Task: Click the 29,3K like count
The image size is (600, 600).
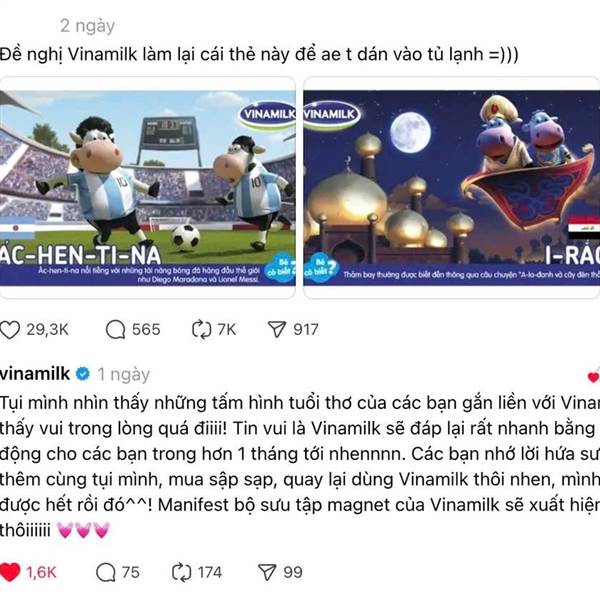Action: pos(47,329)
